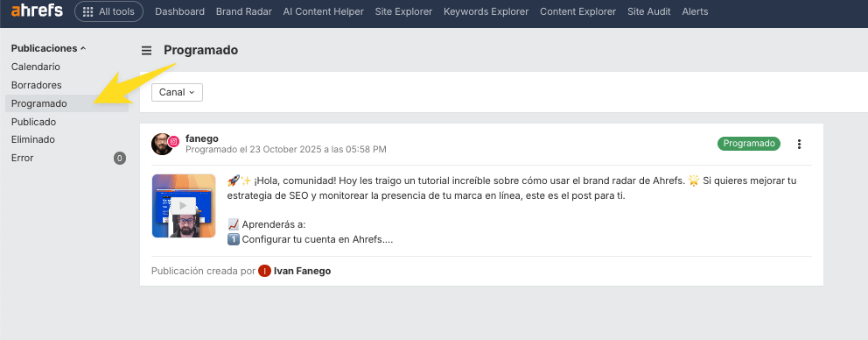This screenshot has width=868, height=340.
Task: Open AI Content Helper
Action: pos(323,11)
